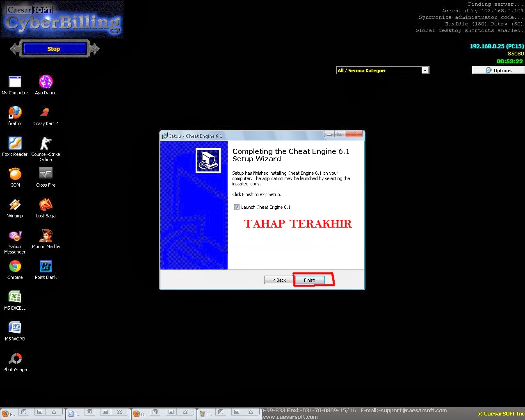525x420 pixels.
Task: Click the 'Global desktop shortcuts enabled.' log line
Action: tap(469, 30)
